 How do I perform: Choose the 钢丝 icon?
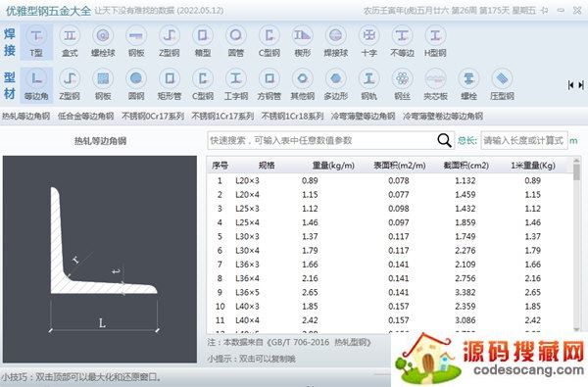click(x=403, y=85)
